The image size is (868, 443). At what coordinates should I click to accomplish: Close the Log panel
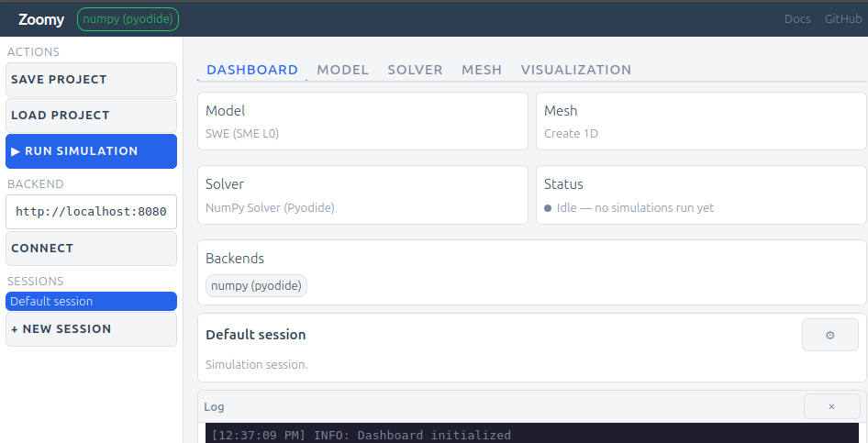tap(831, 406)
